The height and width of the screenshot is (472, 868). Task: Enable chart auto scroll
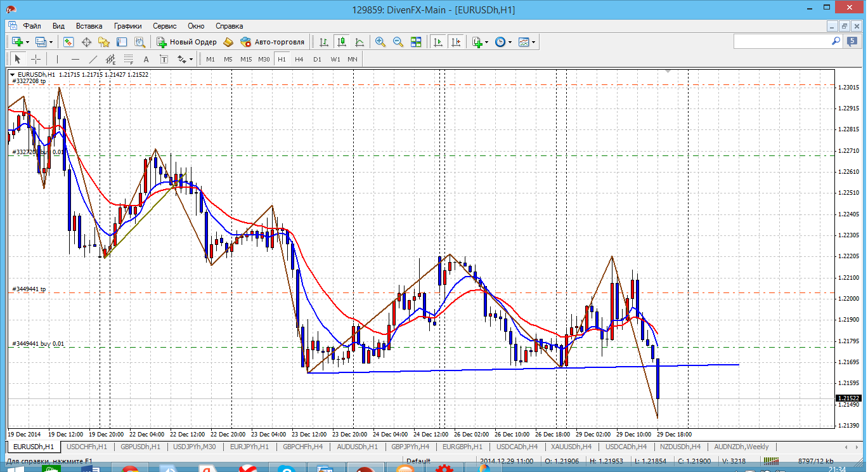pyautogui.click(x=437, y=42)
